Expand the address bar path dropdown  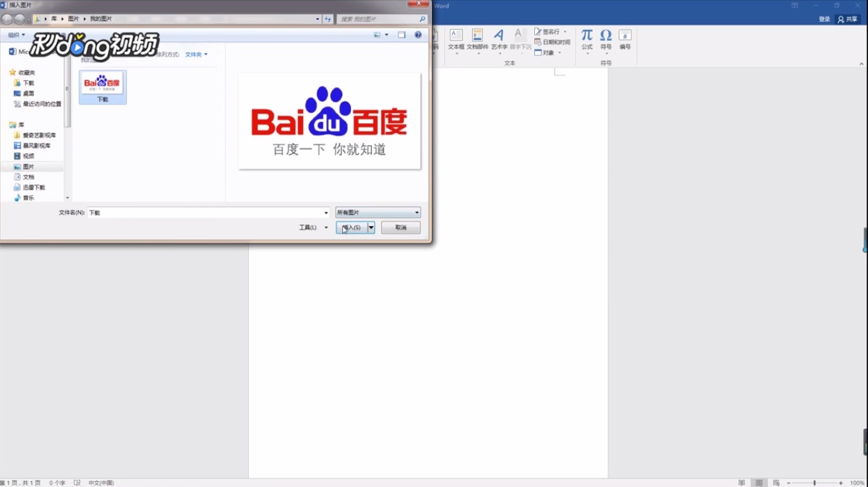point(317,19)
